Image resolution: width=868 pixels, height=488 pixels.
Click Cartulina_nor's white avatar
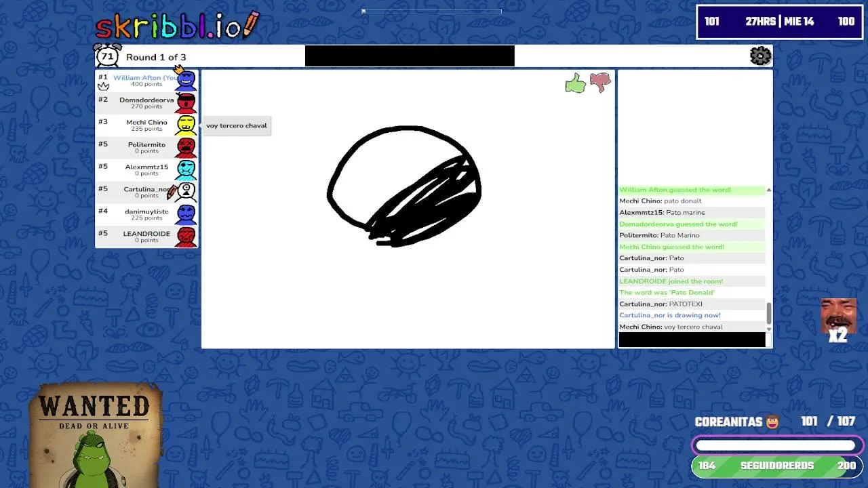186,192
